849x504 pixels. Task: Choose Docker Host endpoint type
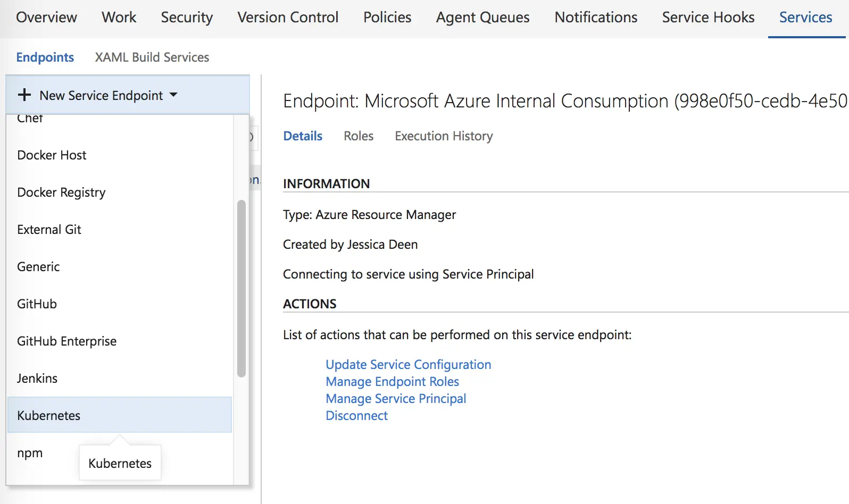pos(120,155)
